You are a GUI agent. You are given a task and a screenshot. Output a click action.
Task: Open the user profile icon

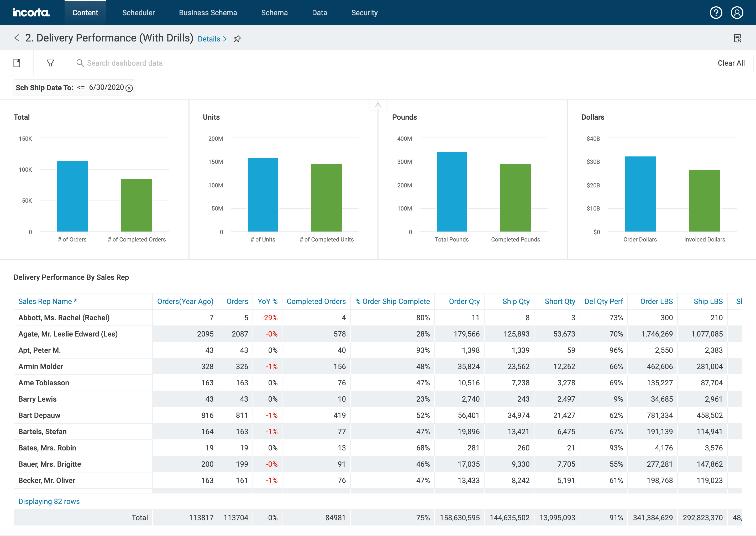(x=737, y=13)
